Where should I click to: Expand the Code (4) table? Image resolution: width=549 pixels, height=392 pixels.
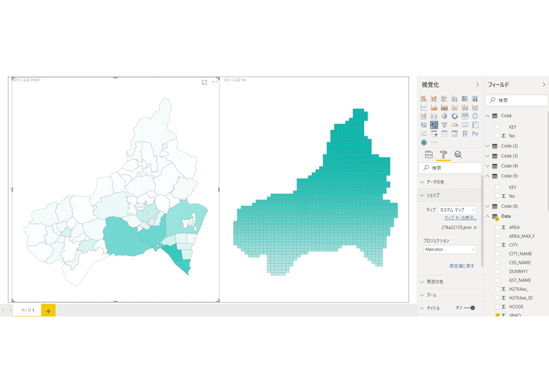487,166
